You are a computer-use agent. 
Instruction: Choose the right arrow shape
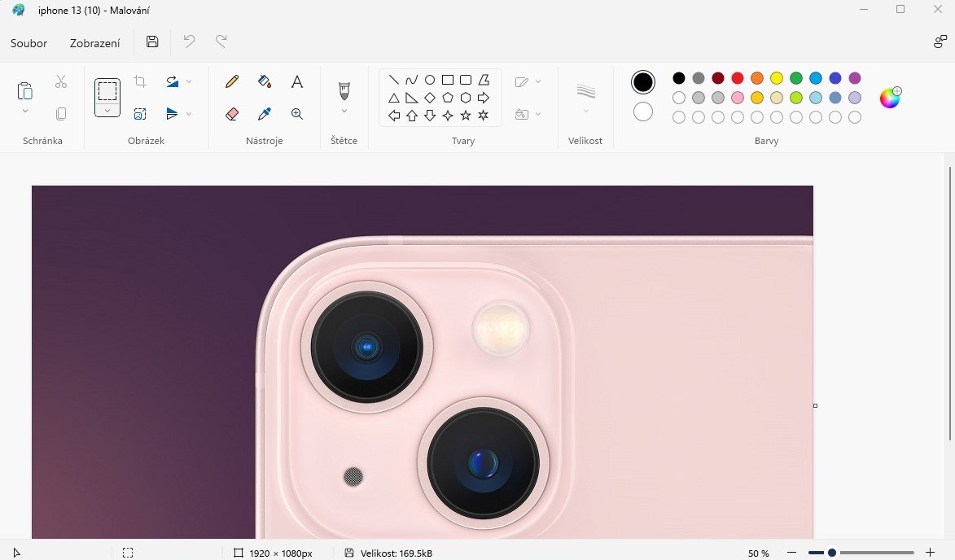(484, 98)
